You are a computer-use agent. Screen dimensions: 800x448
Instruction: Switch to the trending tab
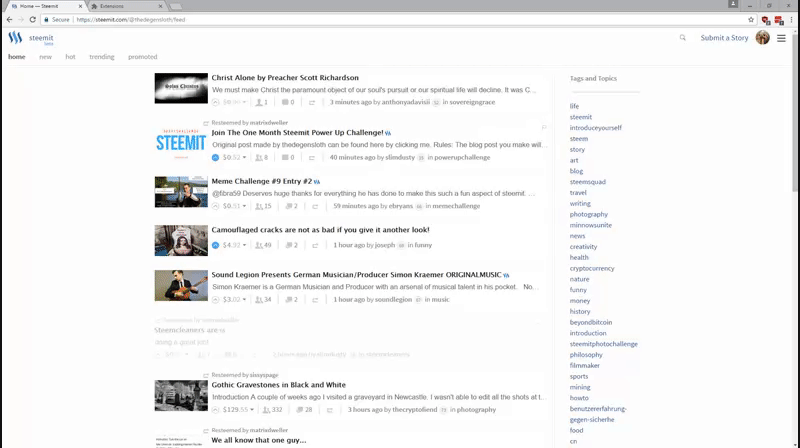pyautogui.click(x=102, y=57)
